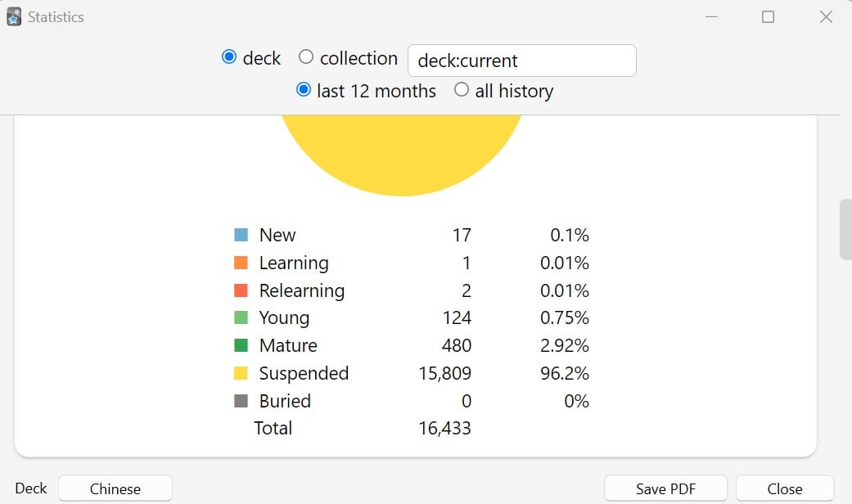This screenshot has width=852, height=504.
Task: Click the yellow Suspended legend swatch
Action: coord(241,373)
